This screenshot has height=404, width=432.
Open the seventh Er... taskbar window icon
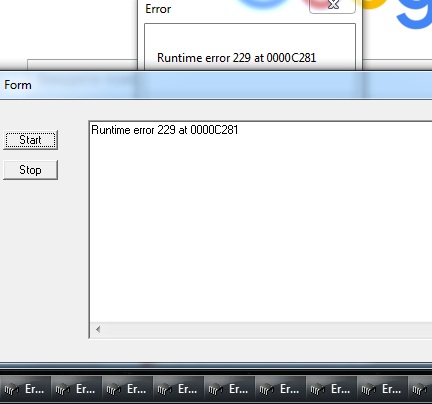click(x=331, y=389)
